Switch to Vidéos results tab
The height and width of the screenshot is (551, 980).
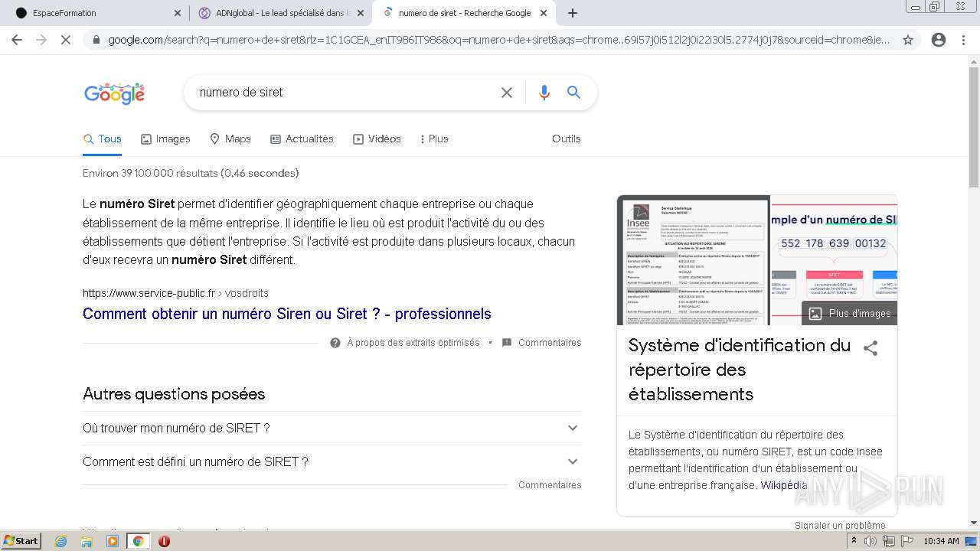click(x=377, y=139)
